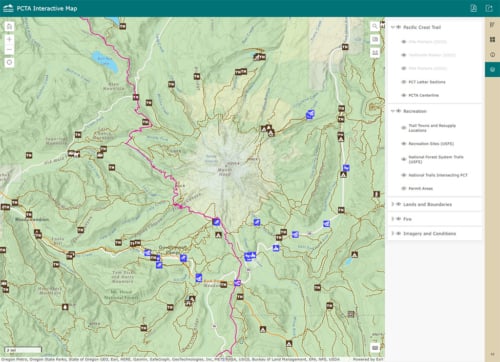Select Recreation Sites (USFS) layer name

click(431, 144)
